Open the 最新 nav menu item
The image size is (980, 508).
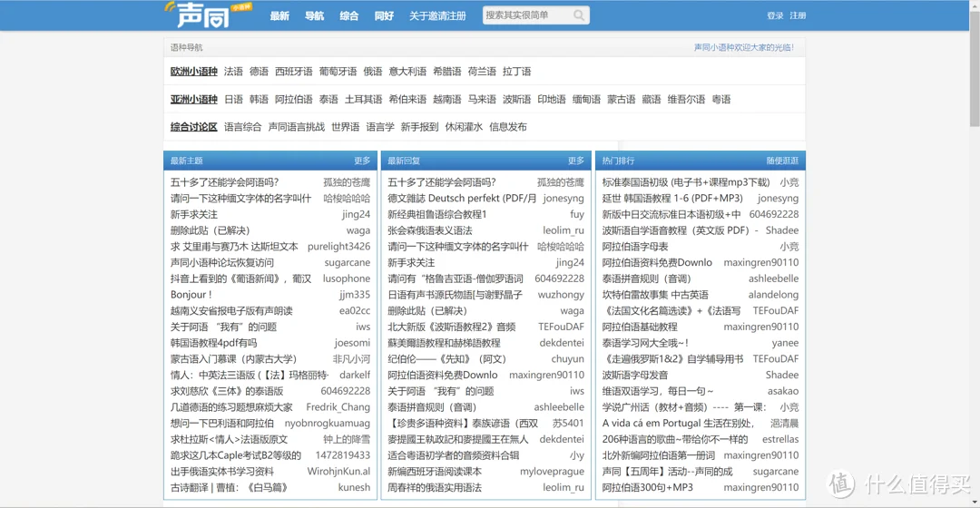pyautogui.click(x=279, y=15)
